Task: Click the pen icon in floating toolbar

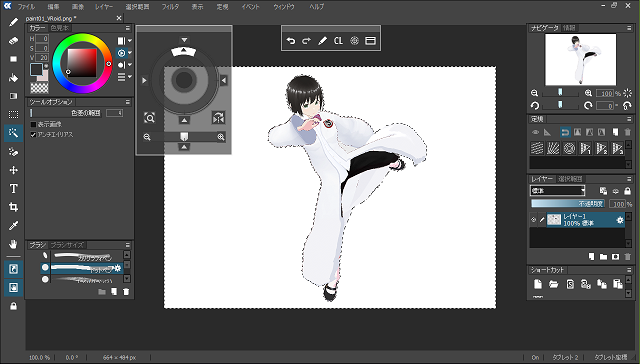Action: coord(322,41)
